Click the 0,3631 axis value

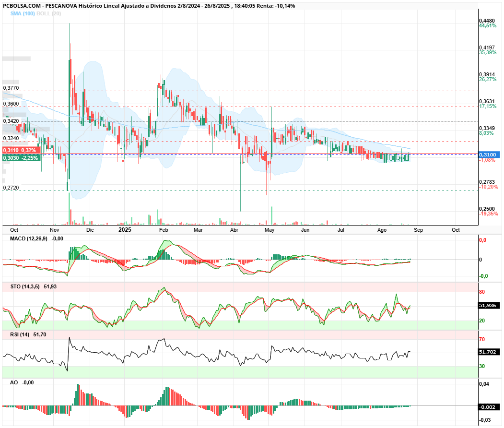[487, 101]
